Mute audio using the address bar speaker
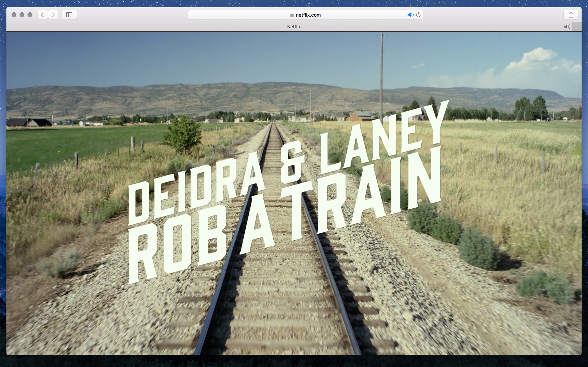The image size is (588, 367). point(410,15)
